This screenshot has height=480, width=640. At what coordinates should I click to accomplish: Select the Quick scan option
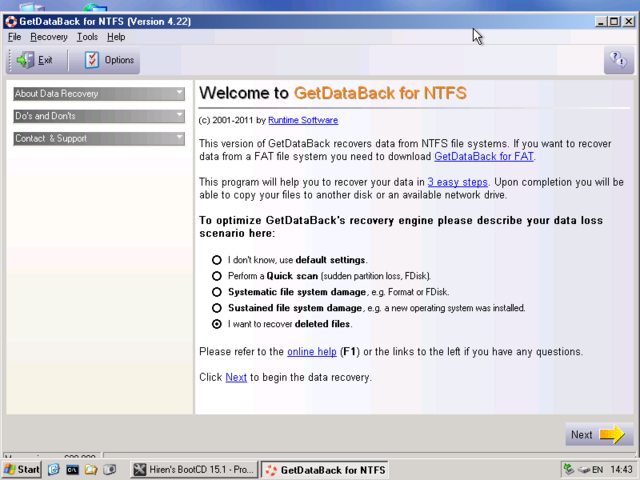pyautogui.click(x=217, y=276)
